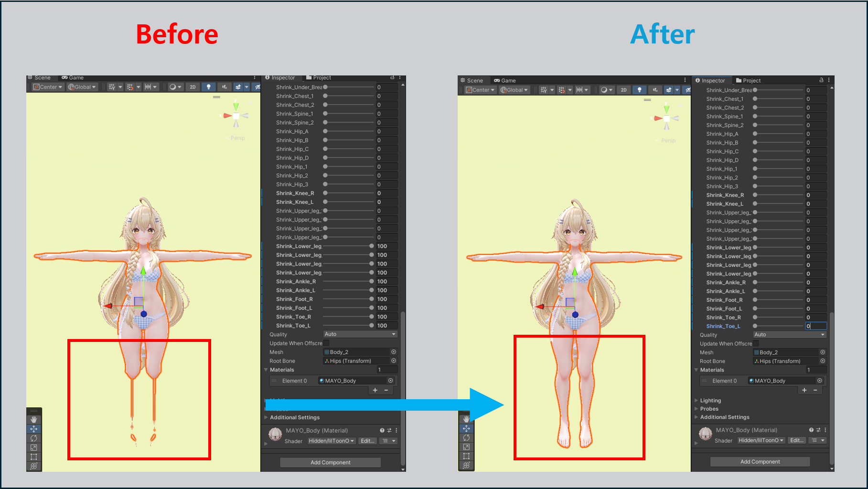Click Shrink_Toe_R slider handle in Before inspector
The image size is (868, 489).
(x=372, y=317)
